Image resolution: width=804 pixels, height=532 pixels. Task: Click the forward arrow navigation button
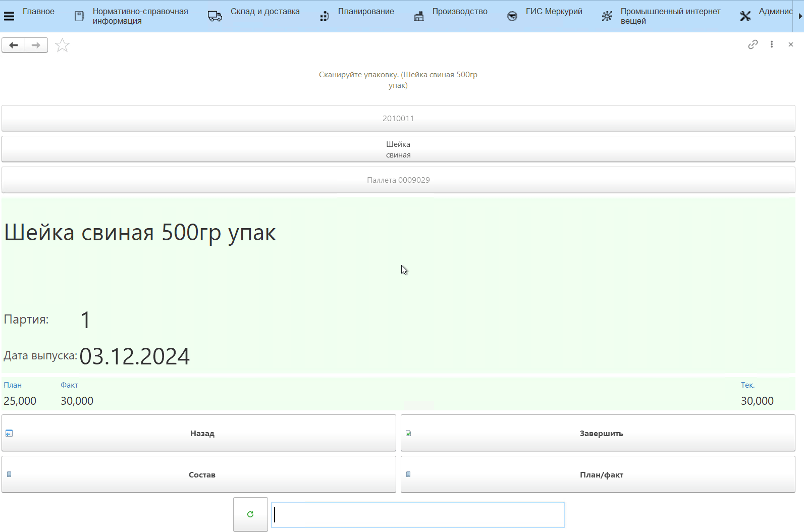tap(36, 45)
